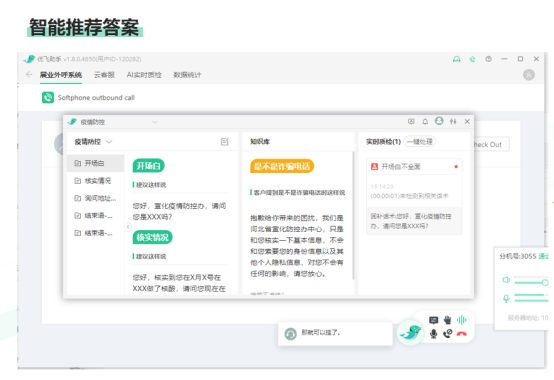The height and width of the screenshot is (380, 554).
Task: Click the red alert icon beside 开场白不全面
Action: (374, 167)
